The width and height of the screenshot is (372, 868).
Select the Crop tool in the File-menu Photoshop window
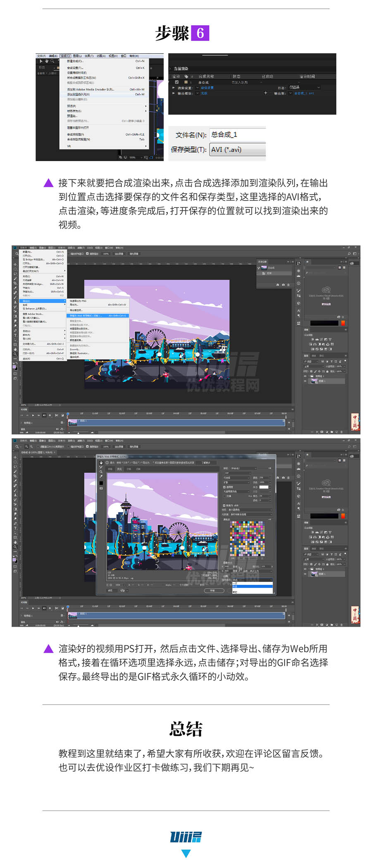click(x=15, y=283)
